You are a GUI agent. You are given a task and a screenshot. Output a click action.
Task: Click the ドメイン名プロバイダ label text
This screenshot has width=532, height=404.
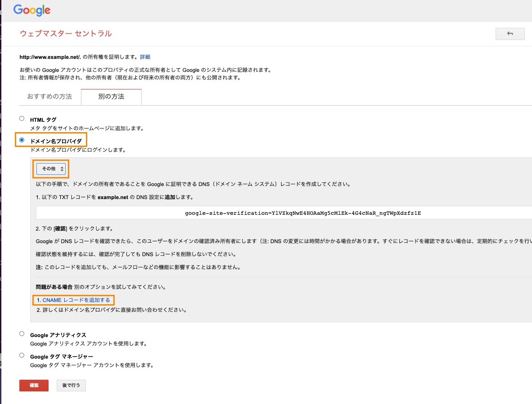(x=56, y=141)
